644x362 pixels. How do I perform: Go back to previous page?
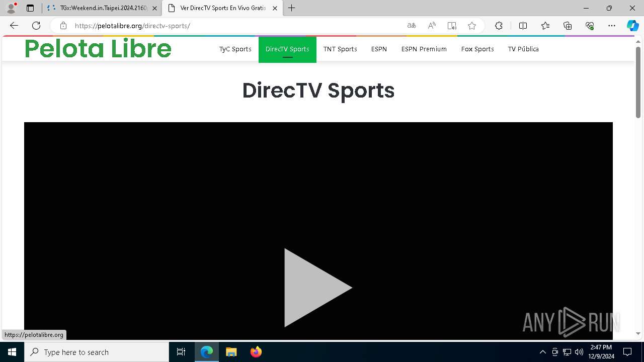14,26
